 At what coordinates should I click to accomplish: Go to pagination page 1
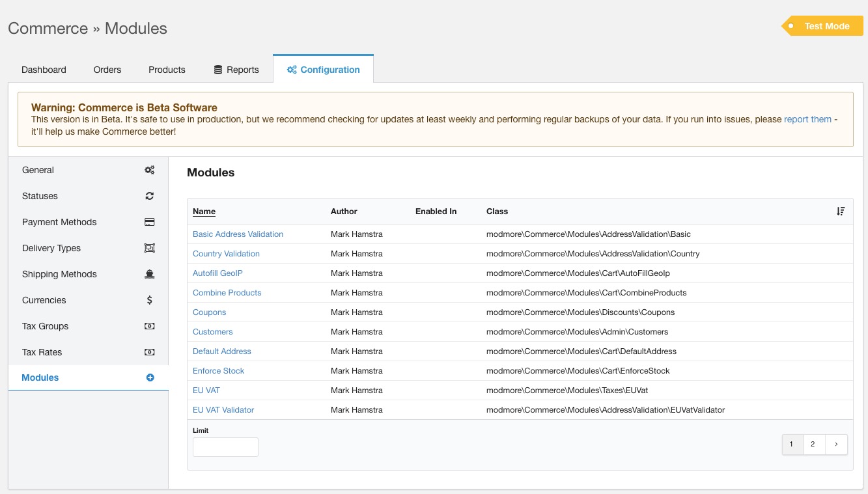pyautogui.click(x=791, y=445)
